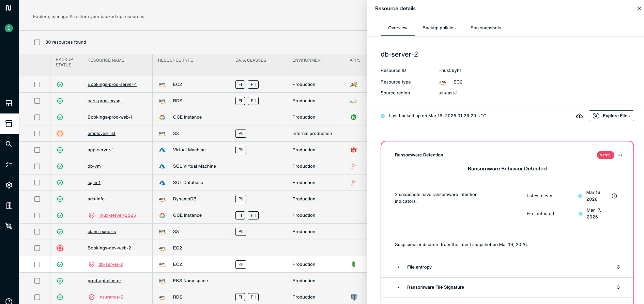Expand the Ransomware File Signature indicator
Viewport: 644px width, 304px height.
(x=398, y=287)
